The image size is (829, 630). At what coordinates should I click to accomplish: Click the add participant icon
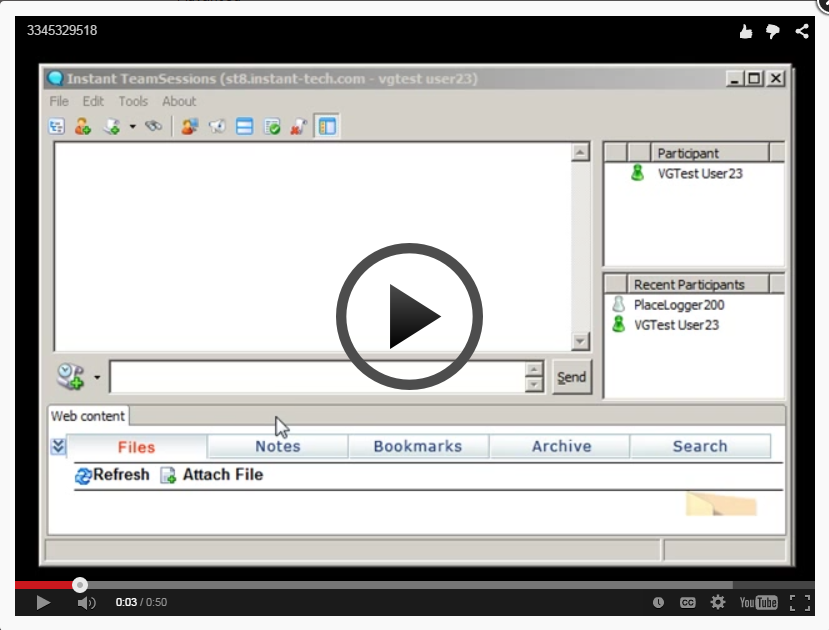coord(82,126)
